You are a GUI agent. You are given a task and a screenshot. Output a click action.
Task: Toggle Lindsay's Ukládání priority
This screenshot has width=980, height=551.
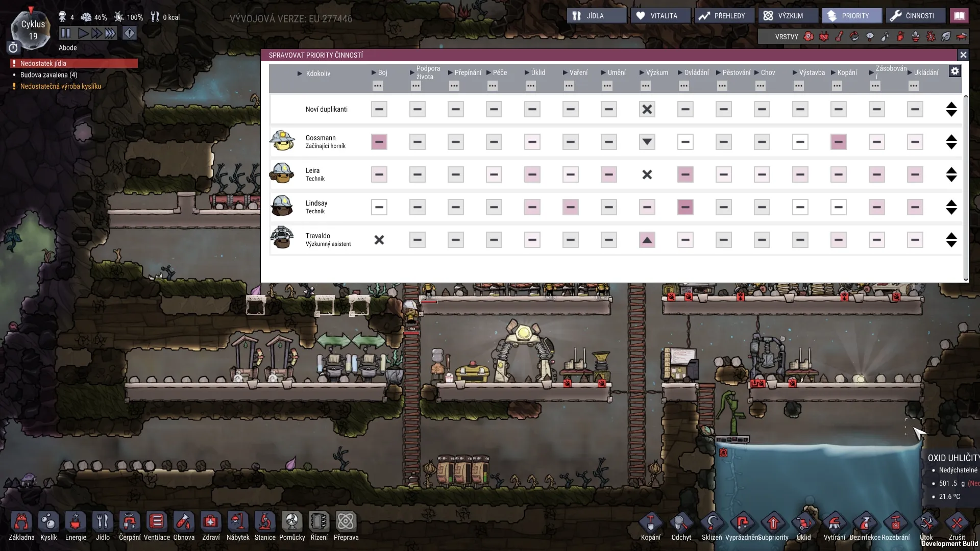point(915,207)
